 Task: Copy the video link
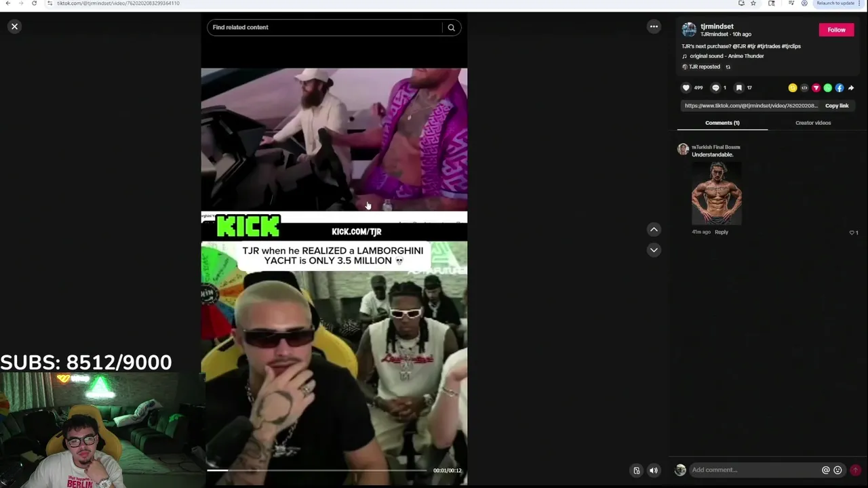tap(837, 106)
